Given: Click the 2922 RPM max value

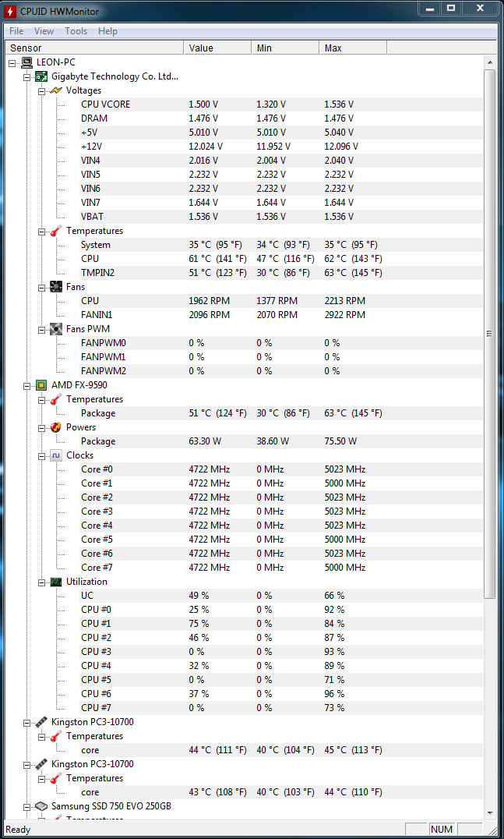Looking at the screenshot, I should (x=345, y=315).
